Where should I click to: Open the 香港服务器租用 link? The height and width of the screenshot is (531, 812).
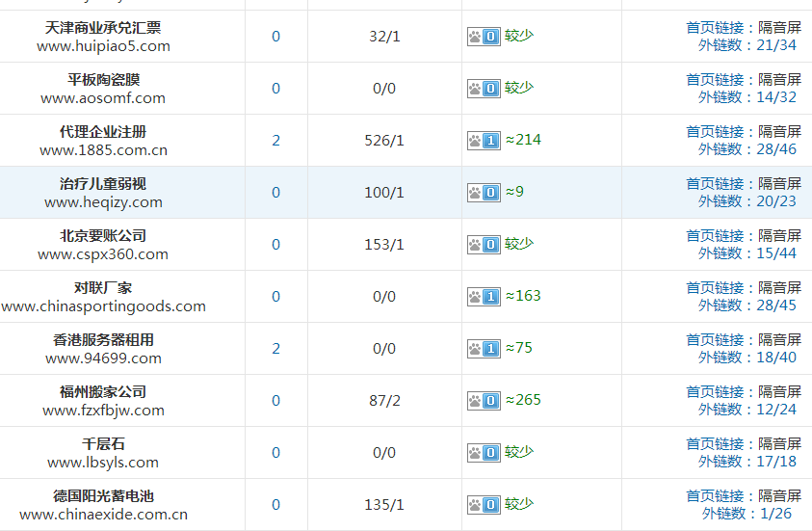click(x=103, y=340)
